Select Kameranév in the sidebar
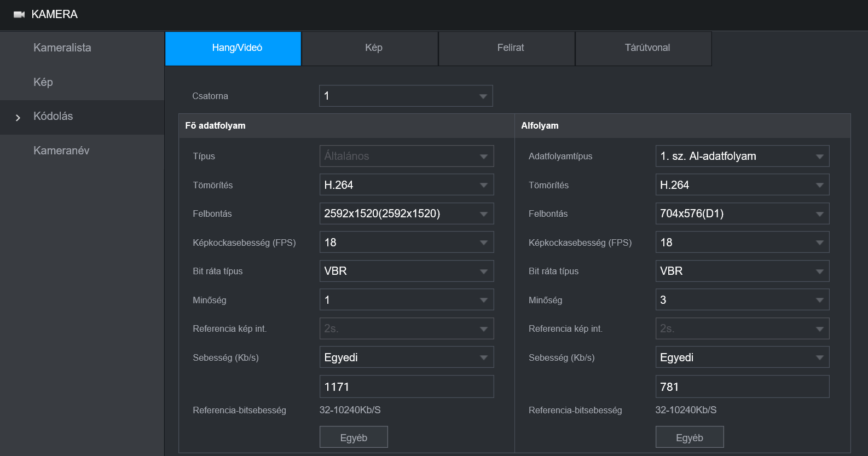The height and width of the screenshot is (456, 868). click(61, 151)
